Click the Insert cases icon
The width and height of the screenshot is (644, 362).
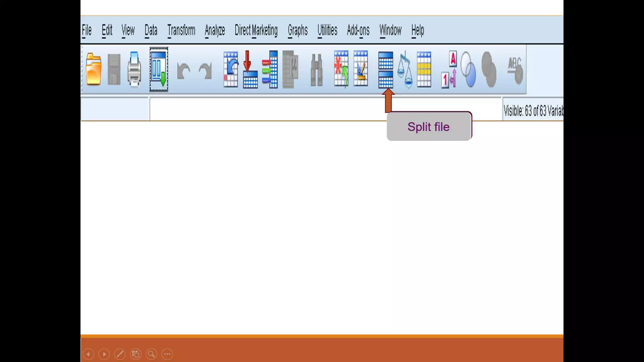tap(341, 69)
